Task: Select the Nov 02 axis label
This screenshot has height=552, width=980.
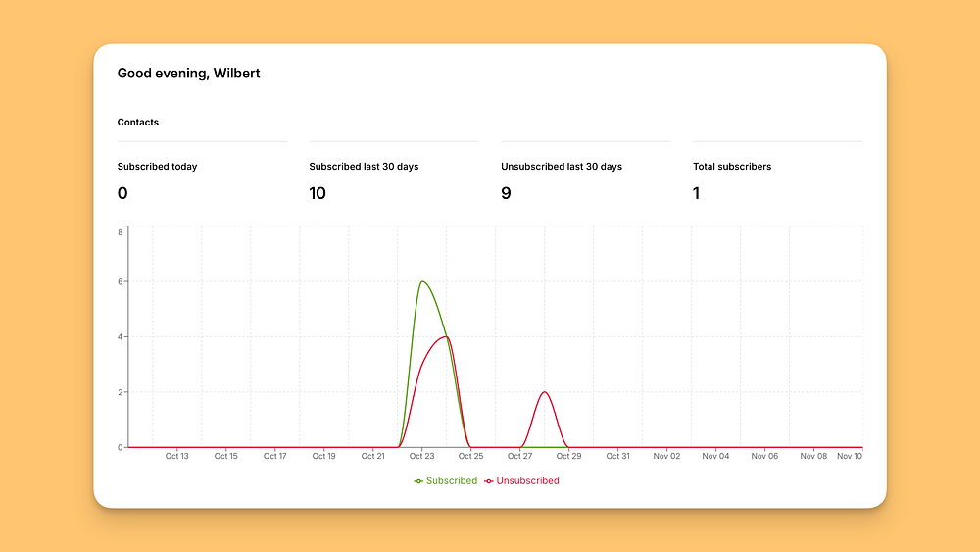Action: click(666, 456)
